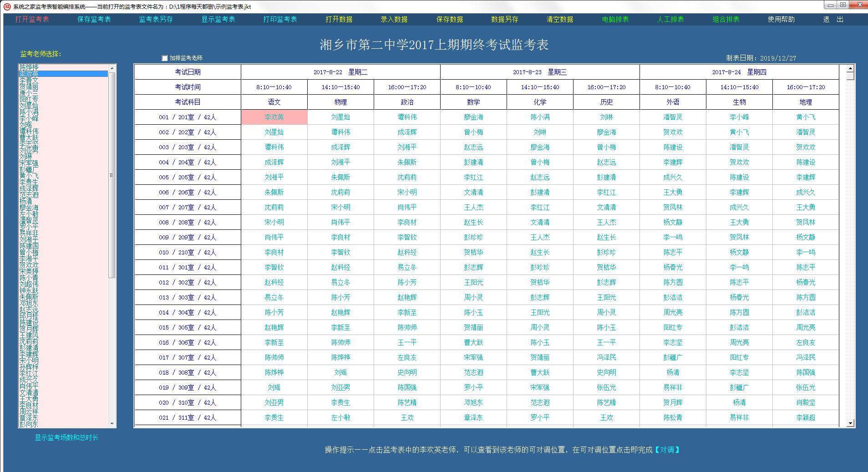This screenshot has width=868, height=472.
Task: Click 地理 subject header cell
Action: [x=806, y=102]
